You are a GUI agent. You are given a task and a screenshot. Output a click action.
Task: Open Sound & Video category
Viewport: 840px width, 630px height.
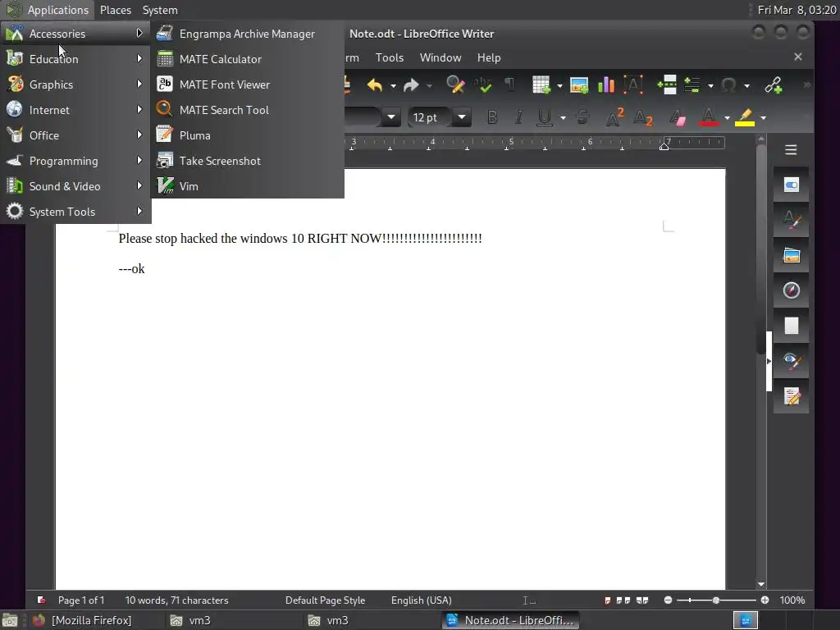click(x=75, y=186)
